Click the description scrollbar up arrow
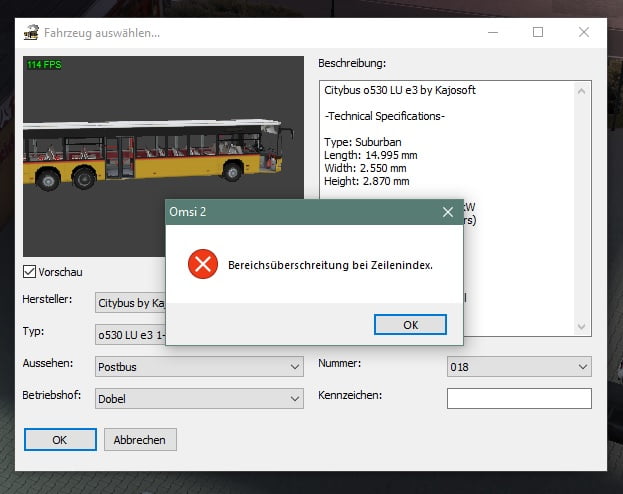Image resolution: width=623 pixels, height=494 pixels. click(x=583, y=90)
